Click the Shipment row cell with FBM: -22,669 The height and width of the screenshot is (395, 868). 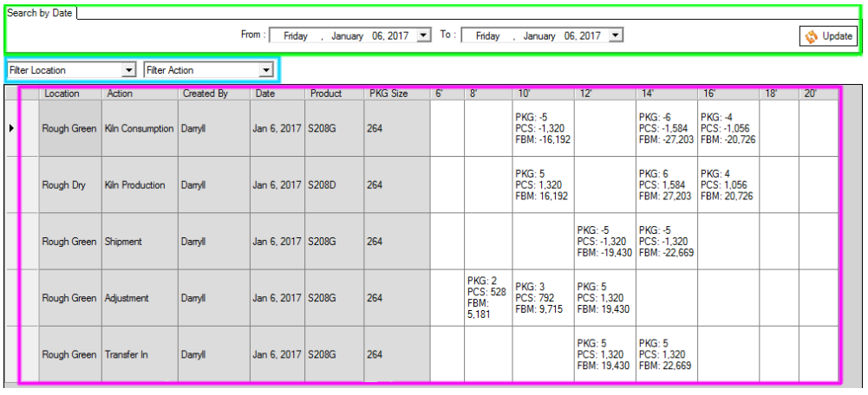click(667, 241)
